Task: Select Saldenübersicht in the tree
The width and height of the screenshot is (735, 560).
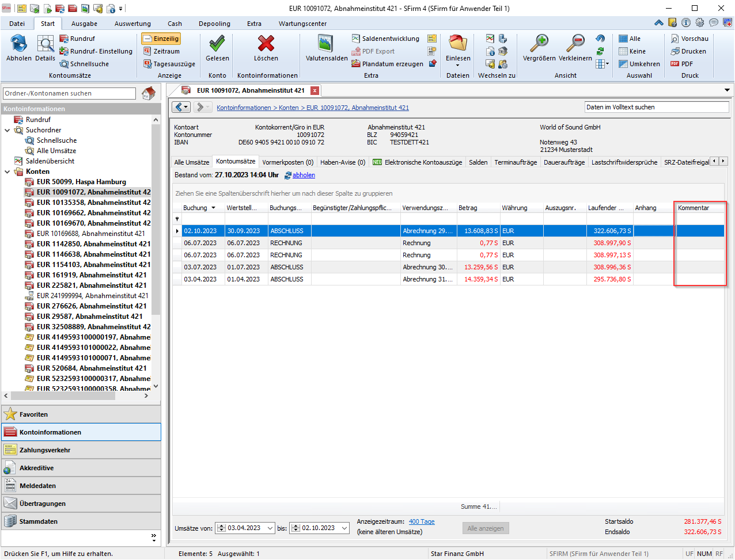Action: 50,161
